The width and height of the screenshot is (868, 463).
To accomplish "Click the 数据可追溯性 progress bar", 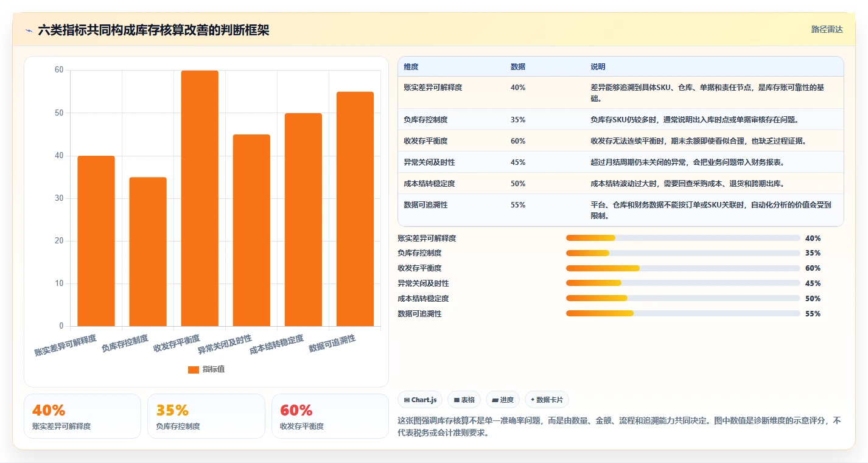I will pos(683,313).
